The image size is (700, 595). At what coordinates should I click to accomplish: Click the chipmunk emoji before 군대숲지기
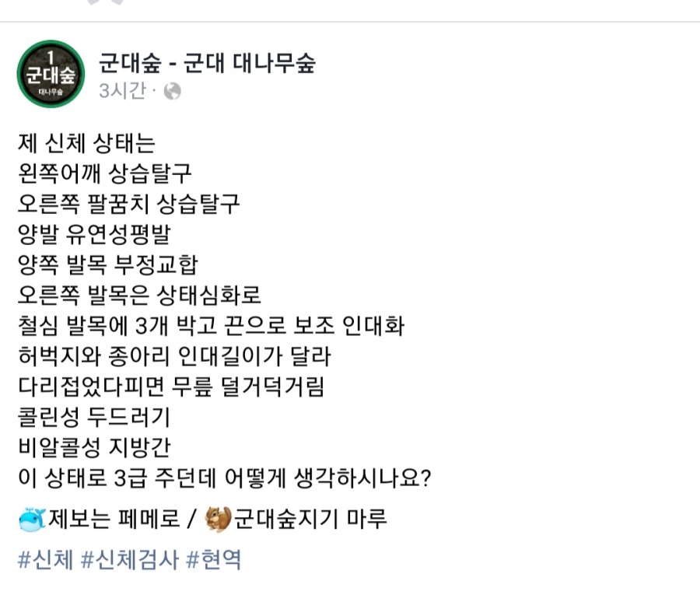218,519
